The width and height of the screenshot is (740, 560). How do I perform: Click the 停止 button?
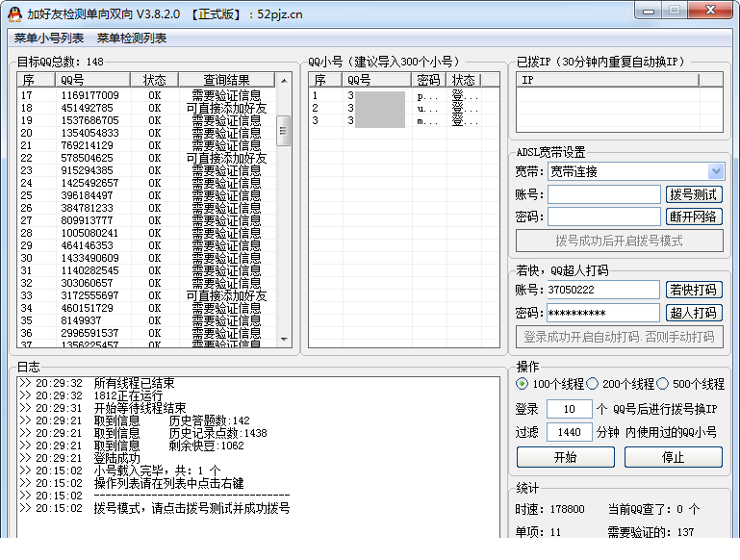tap(673, 457)
